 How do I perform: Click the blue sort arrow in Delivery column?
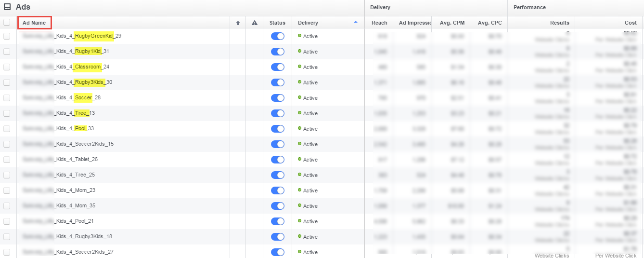356,22
